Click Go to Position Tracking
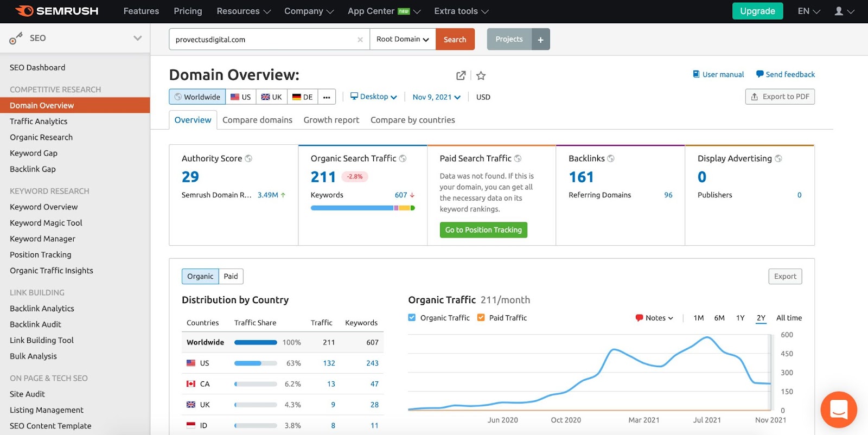 pyautogui.click(x=483, y=230)
